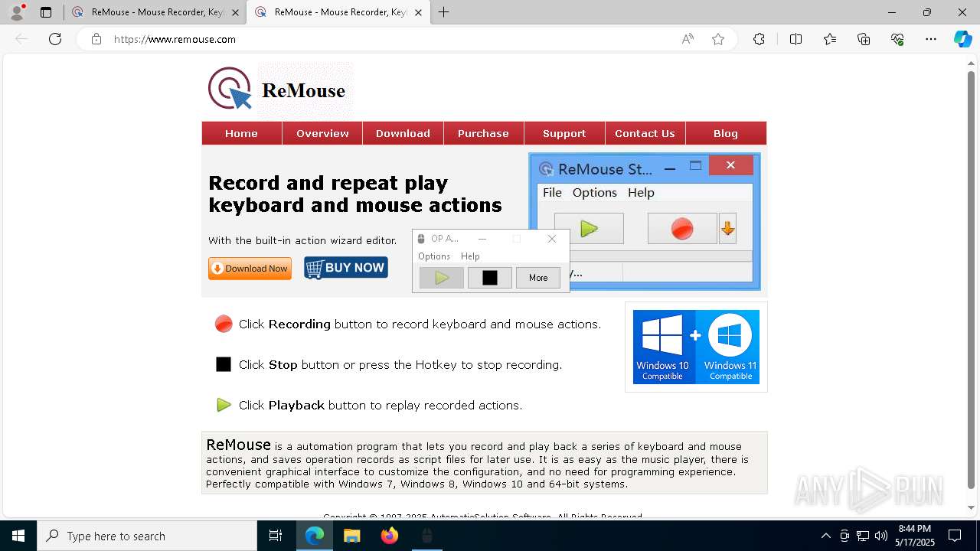
Task: Open Help menu in OP Auto Clicker window
Action: (470, 256)
